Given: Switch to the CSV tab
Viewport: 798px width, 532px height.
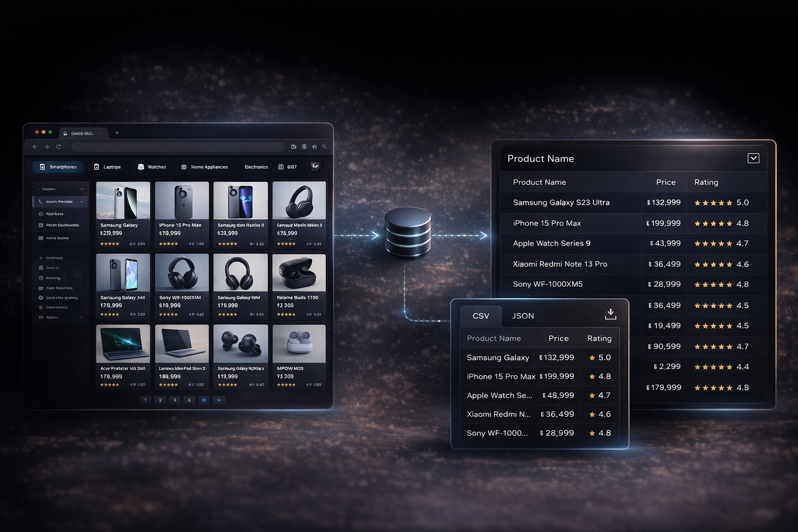Looking at the screenshot, I should 481,316.
